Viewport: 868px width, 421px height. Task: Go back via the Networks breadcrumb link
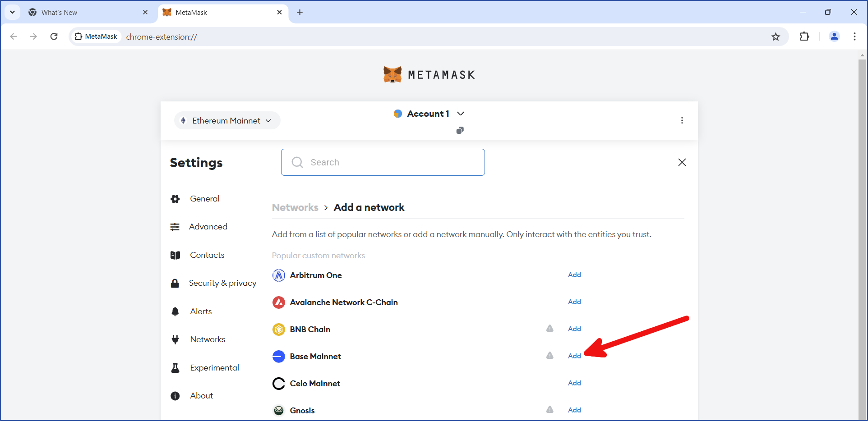tap(295, 208)
